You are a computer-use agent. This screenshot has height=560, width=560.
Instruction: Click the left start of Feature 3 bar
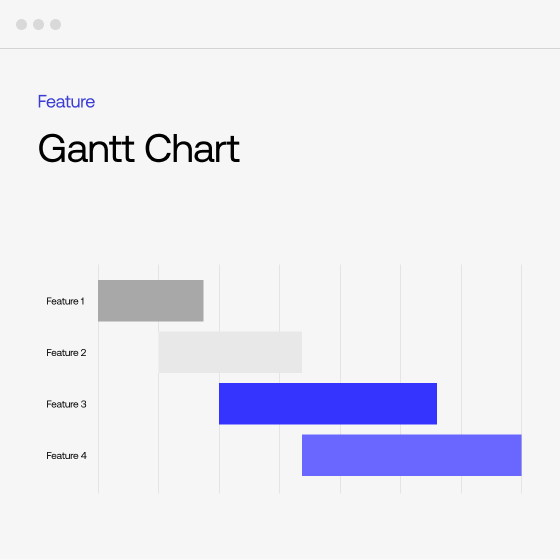pos(221,404)
